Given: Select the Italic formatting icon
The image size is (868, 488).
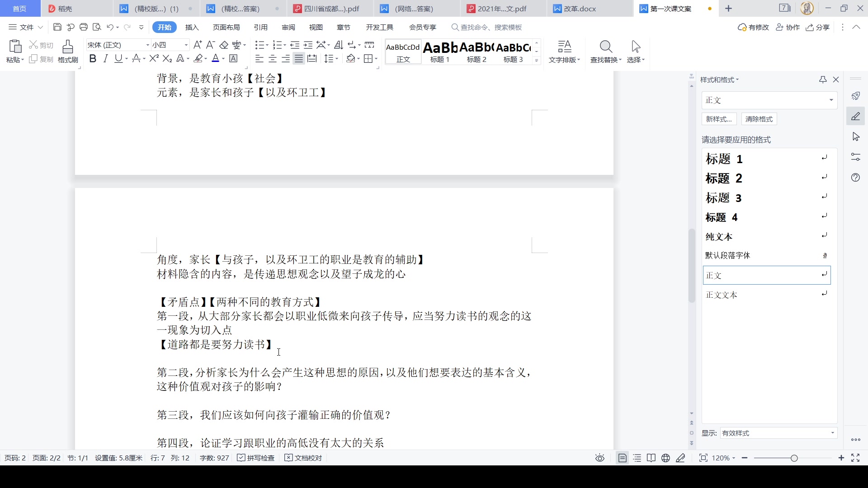Looking at the screenshot, I should point(105,58).
